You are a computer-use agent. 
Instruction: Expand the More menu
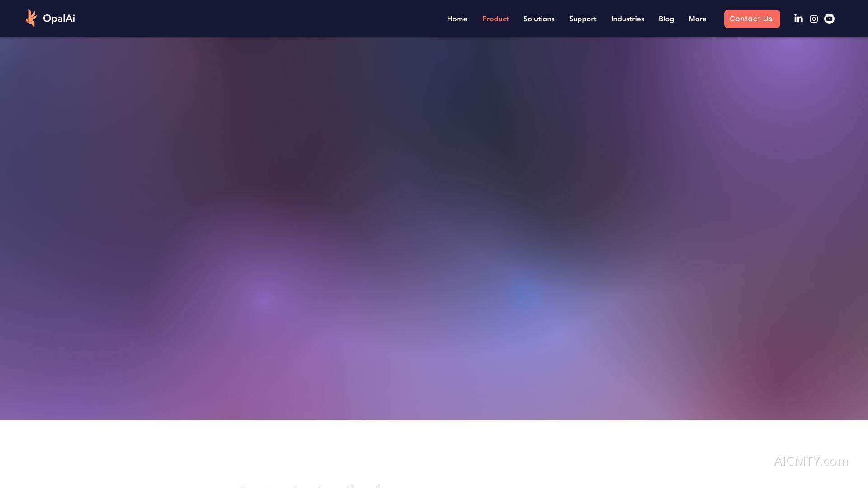697,19
